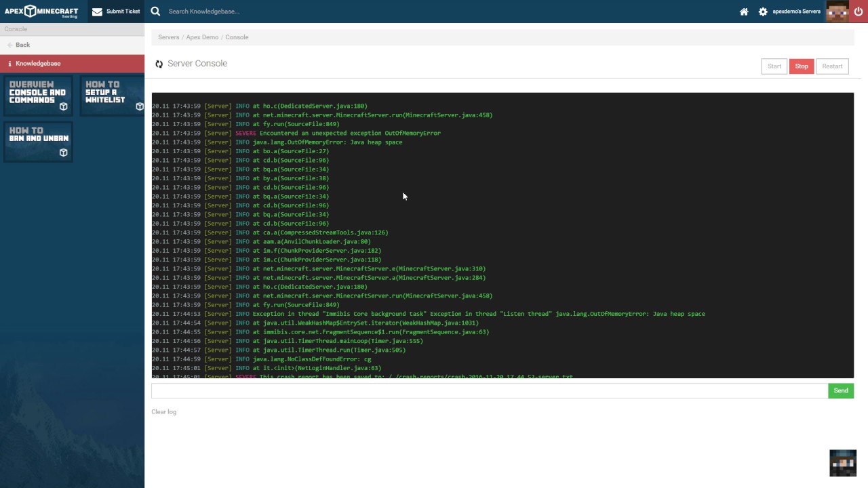Click the magnifier search icon

click(x=155, y=12)
